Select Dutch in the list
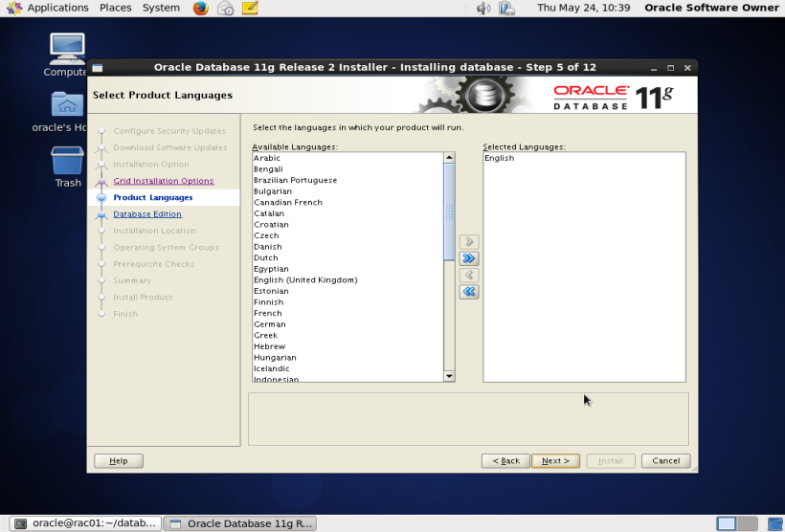Image resolution: width=785 pixels, height=532 pixels. click(348, 257)
